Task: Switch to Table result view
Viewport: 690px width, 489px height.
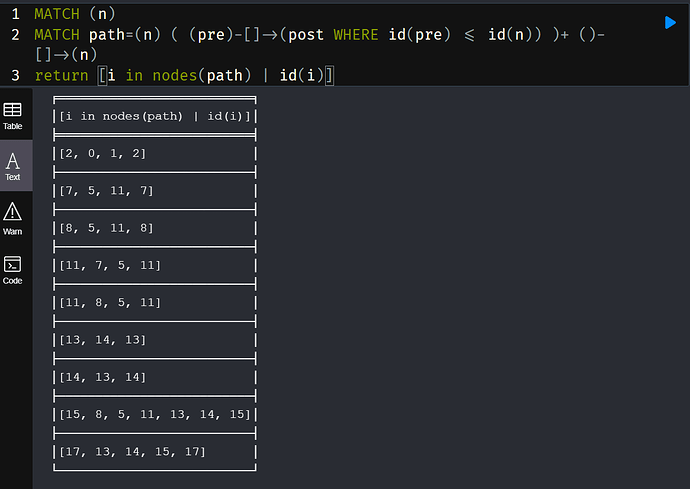Action: (x=12, y=116)
